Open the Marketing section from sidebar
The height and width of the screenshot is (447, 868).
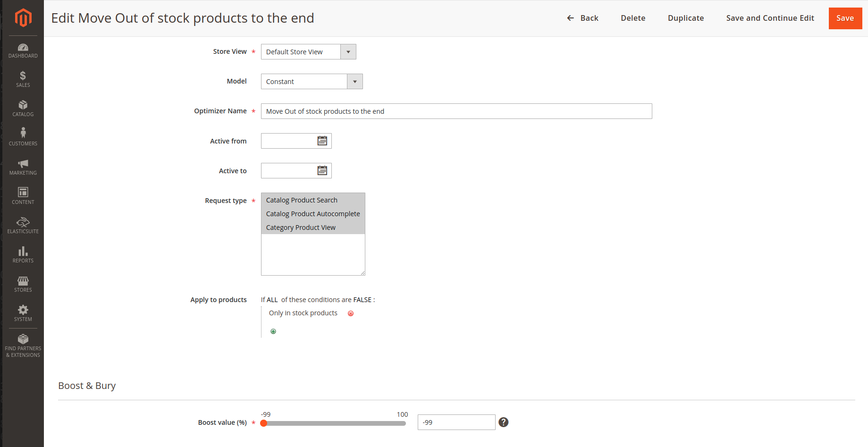(x=23, y=167)
